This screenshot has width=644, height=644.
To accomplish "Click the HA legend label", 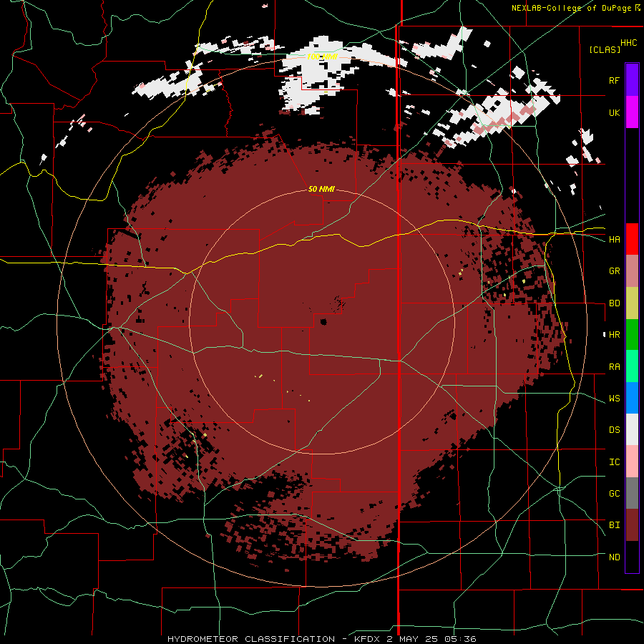I will point(614,239).
